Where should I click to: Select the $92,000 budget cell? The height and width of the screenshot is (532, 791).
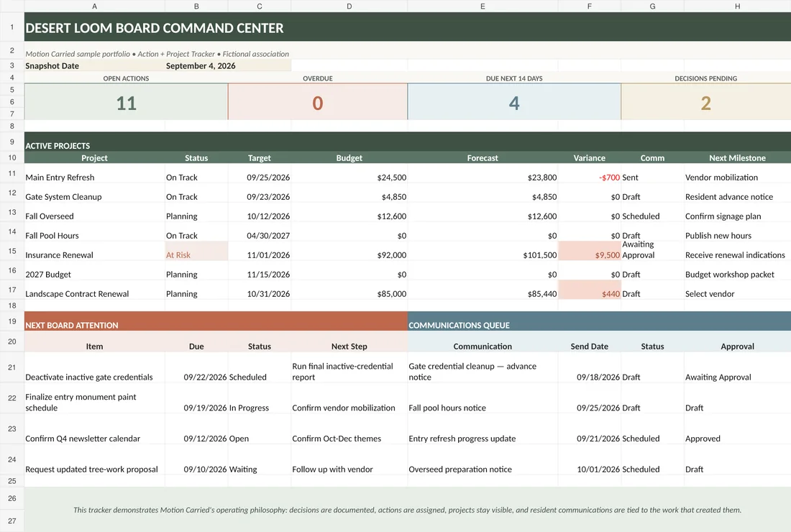349,251
